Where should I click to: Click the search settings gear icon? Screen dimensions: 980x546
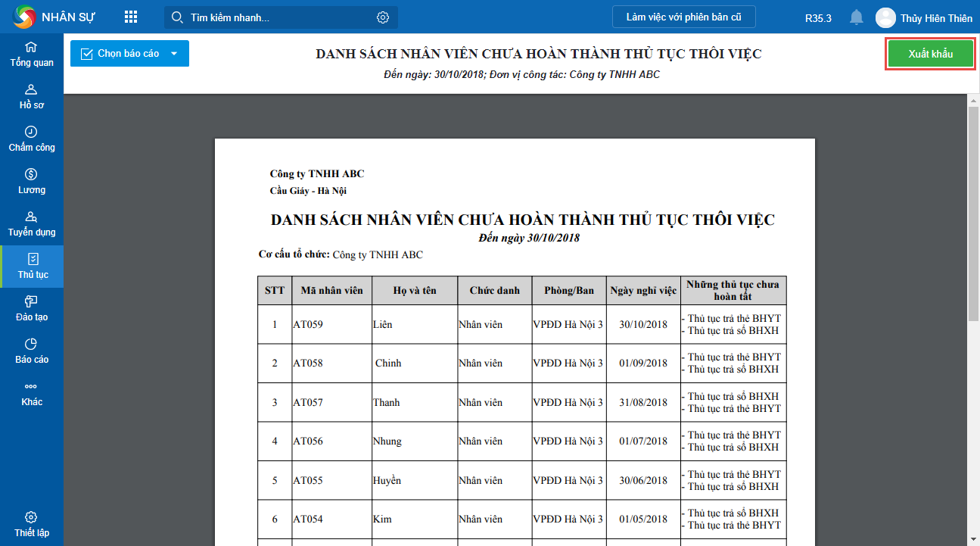[383, 17]
